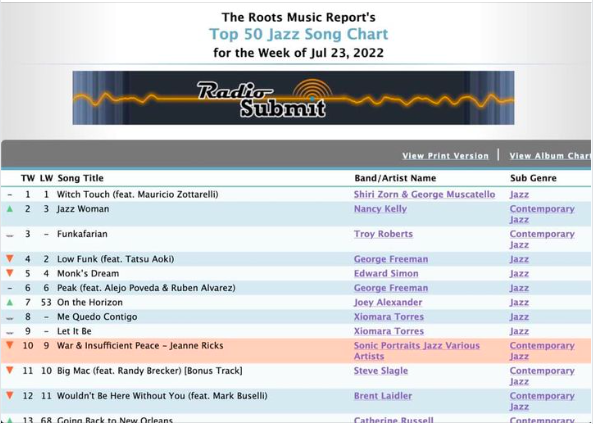Click the Top 50 Jazz Song Chart heading
This screenshot has width=593, height=424.
pos(298,34)
